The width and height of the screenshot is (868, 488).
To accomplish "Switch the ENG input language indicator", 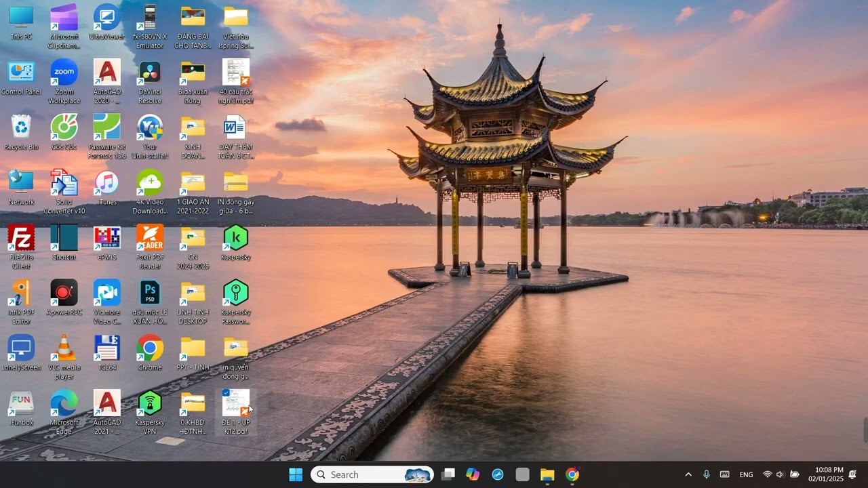I will click(746, 474).
